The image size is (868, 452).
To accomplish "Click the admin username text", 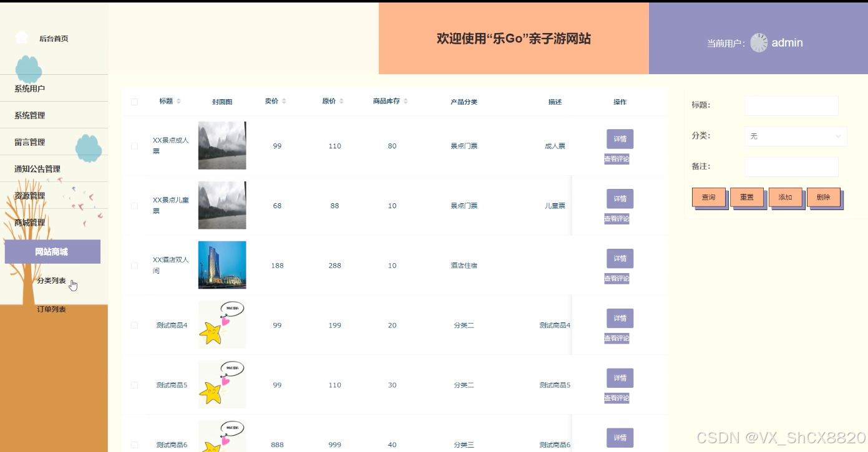I will point(787,42).
